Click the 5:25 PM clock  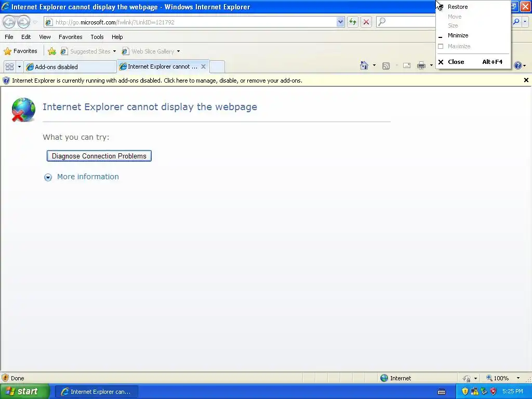click(x=513, y=392)
